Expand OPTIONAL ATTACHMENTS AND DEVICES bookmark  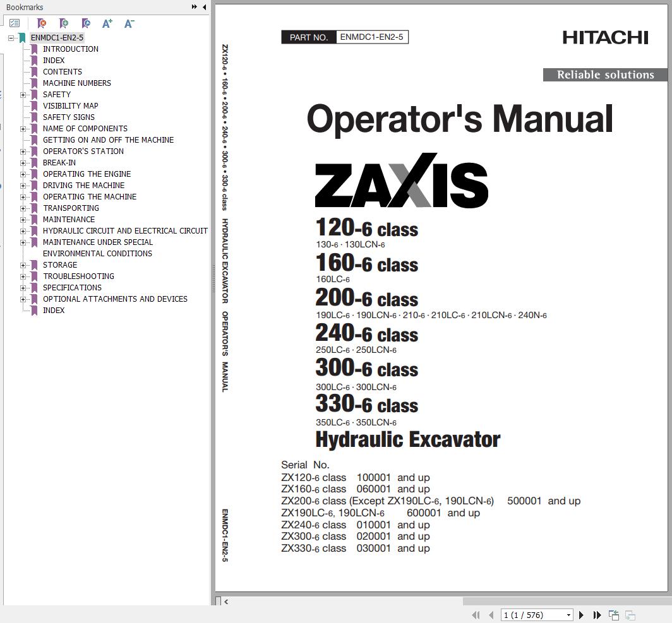(23, 299)
